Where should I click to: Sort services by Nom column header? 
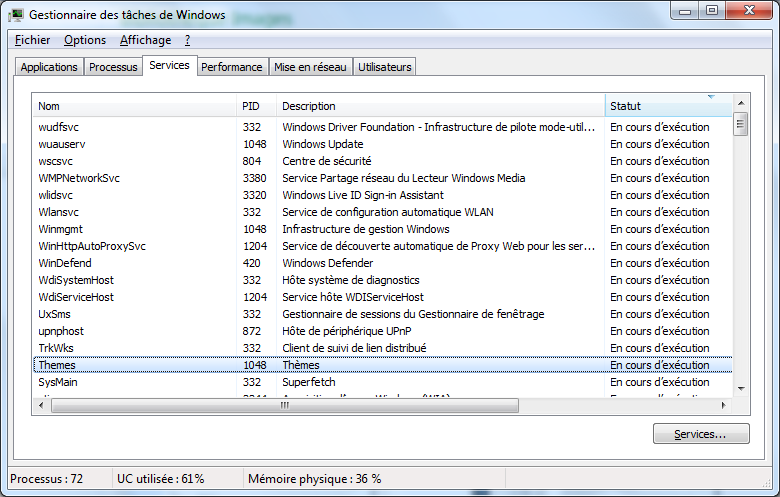coord(135,106)
